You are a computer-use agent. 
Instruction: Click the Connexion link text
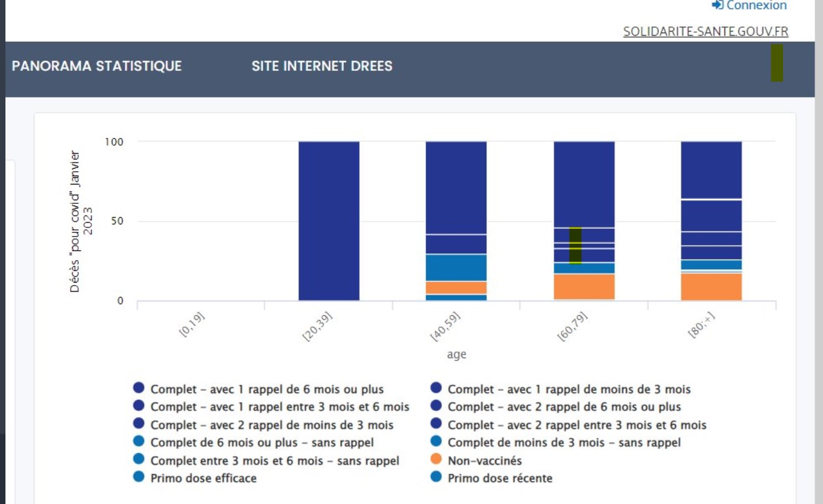(756, 5)
